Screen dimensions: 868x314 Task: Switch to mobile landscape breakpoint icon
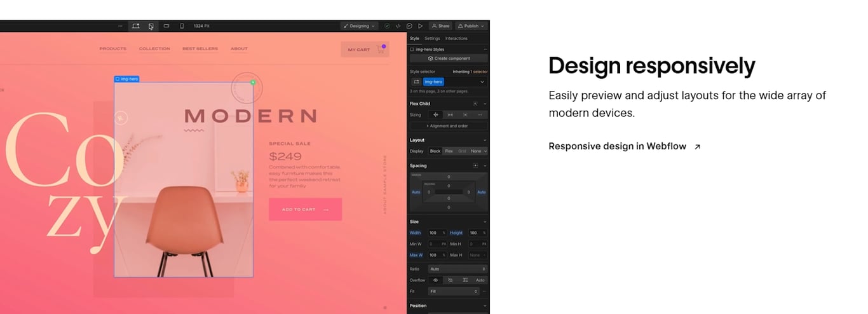point(166,26)
